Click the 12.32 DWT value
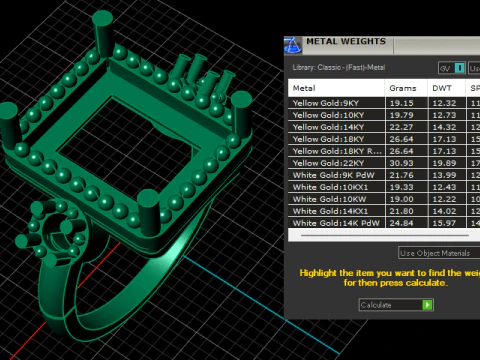The width and height of the screenshot is (480, 360). (x=444, y=103)
